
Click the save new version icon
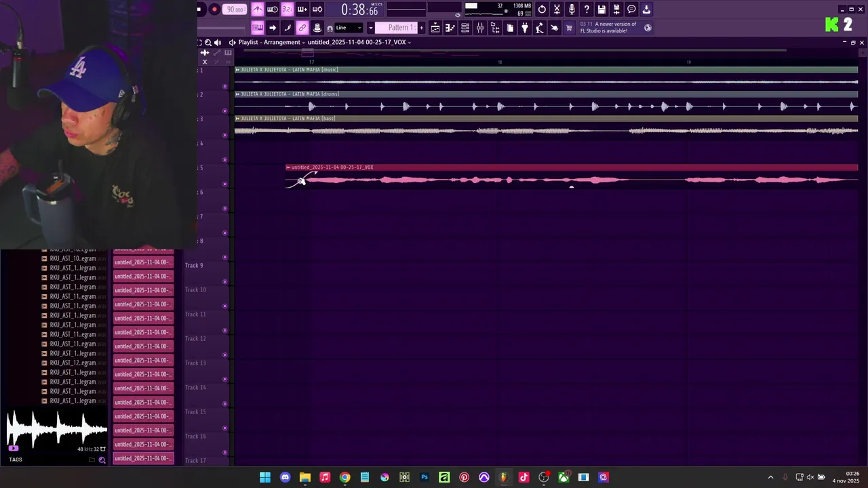pyautogui.click(x=616, y=9)
